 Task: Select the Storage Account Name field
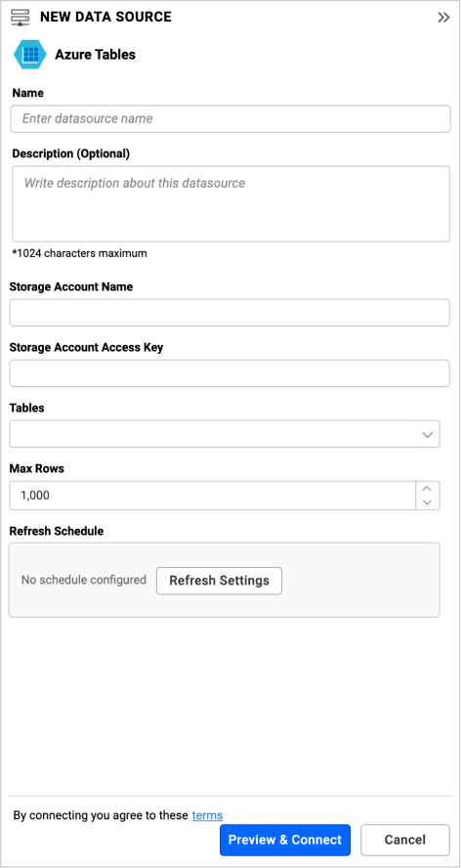coord(230,313)
